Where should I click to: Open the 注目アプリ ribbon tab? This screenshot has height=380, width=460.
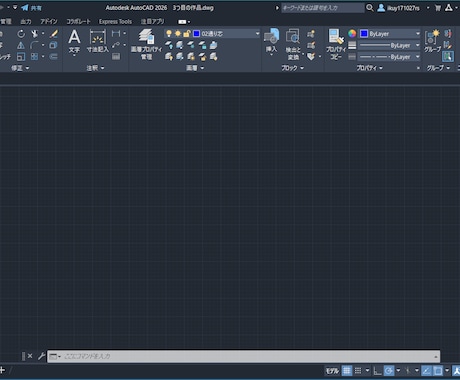click(152, 22)
